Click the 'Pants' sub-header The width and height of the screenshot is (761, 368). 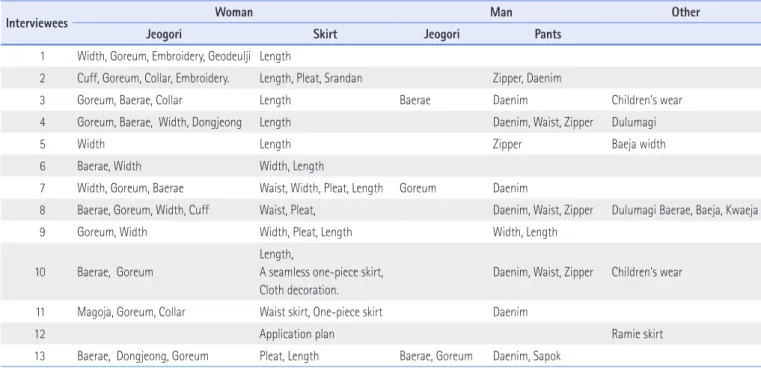click(548, 34)
